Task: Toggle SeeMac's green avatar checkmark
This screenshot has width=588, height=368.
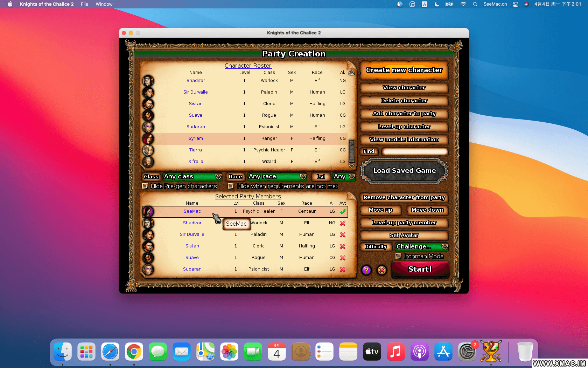Action: point(343,211)
